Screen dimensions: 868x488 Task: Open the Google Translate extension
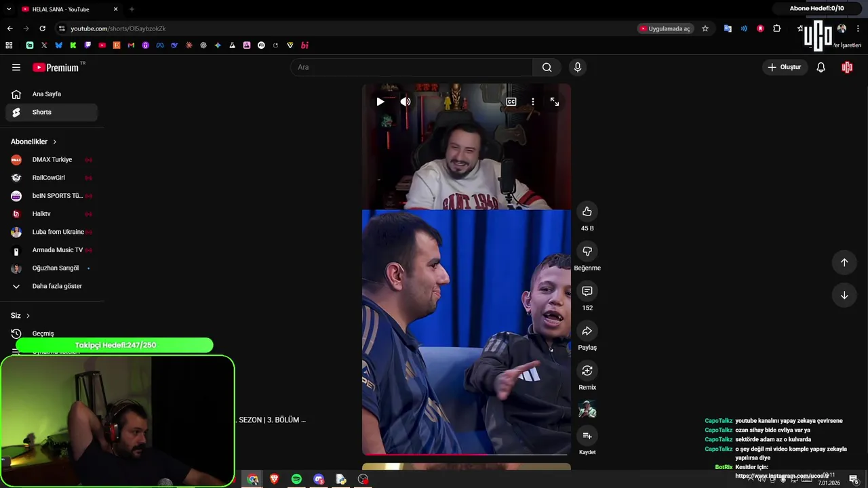tap(728, 28)
